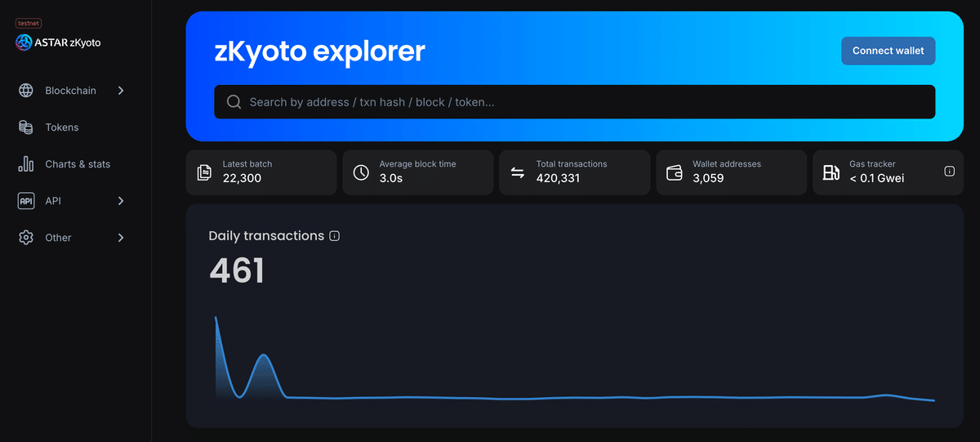Viewport: 980px width, 442px height.
Task: Click the ASTAR zKyoto logo
Action: coord(58,42)
